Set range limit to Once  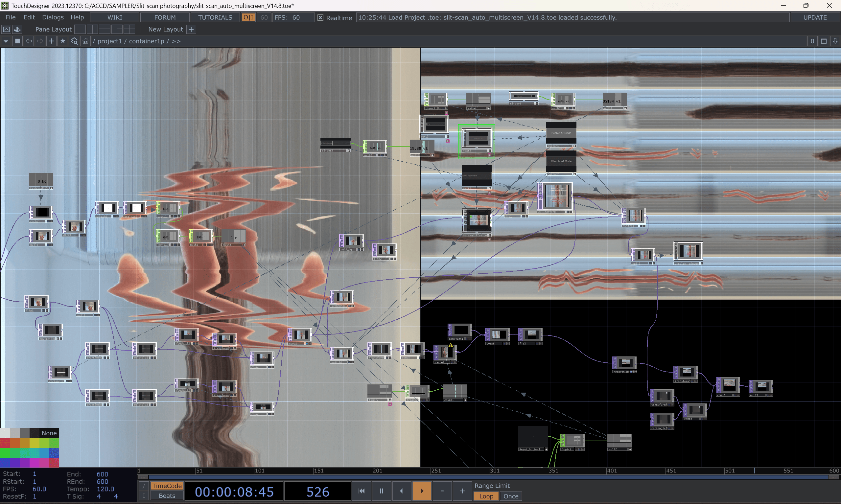510,496
